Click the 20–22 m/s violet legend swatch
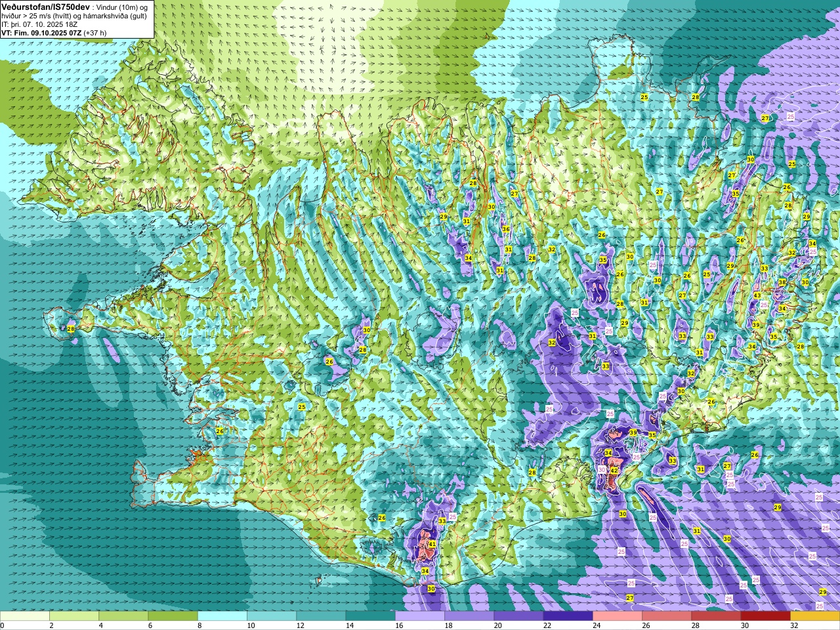This screenshot has height=630, width=840. [x=518, y=616]
